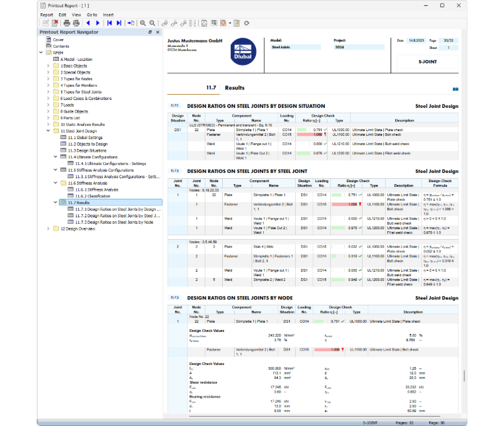The height and width of the screenshot is (426, 504).
Task: Click the edit notes page icon
Action: (237, 23)
